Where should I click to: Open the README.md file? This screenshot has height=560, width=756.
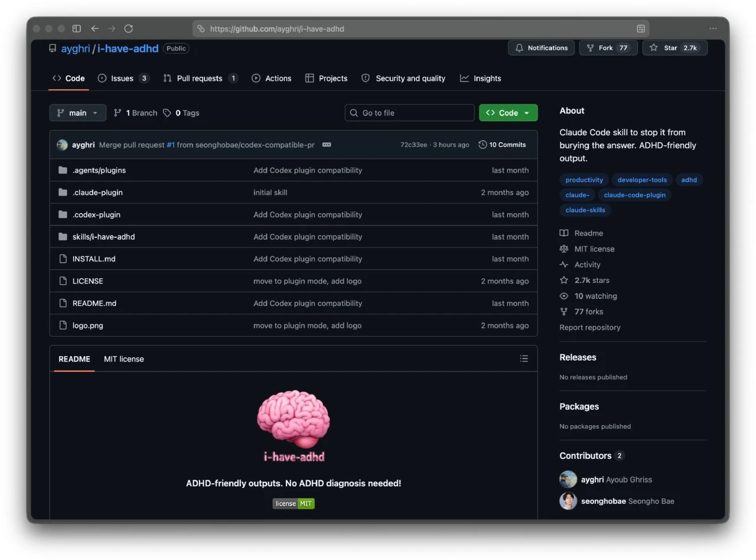pos(94,303)
